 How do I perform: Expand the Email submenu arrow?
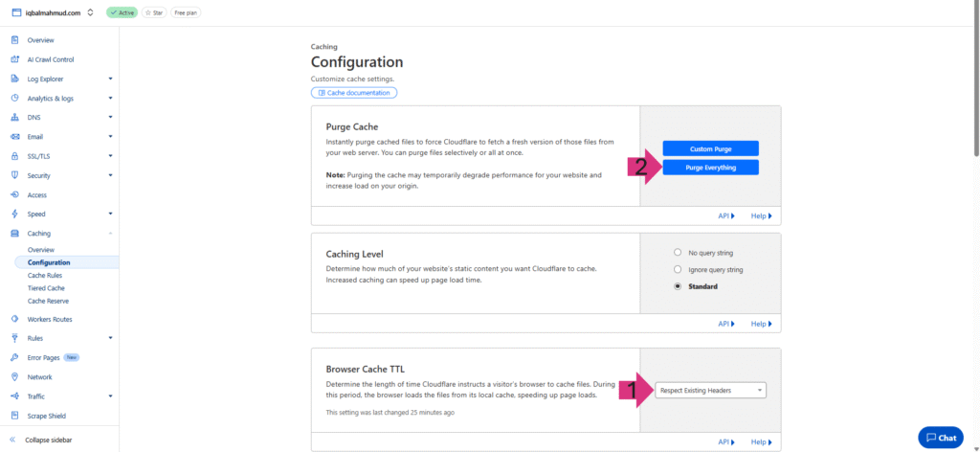[111, 136]
